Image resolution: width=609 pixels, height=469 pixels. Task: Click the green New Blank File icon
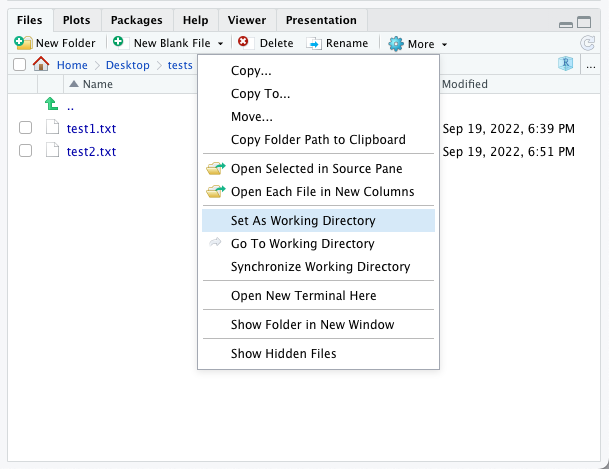point(118,43)
